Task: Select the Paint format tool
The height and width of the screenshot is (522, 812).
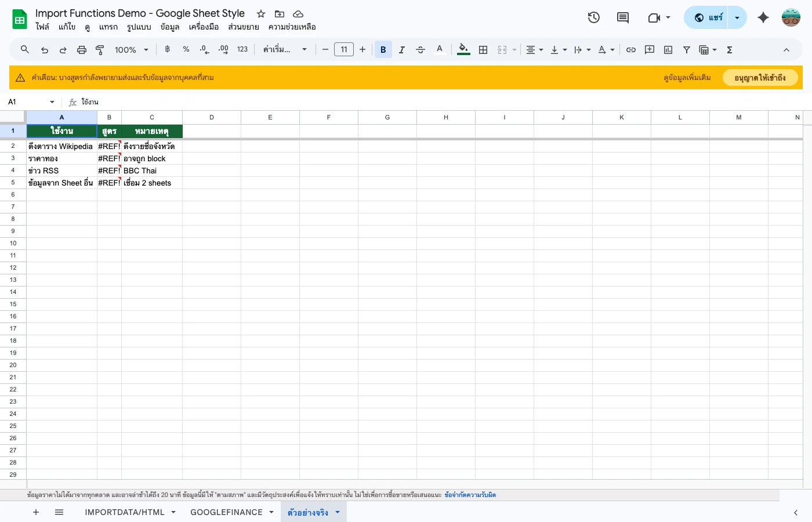Action: coord(100,49)
